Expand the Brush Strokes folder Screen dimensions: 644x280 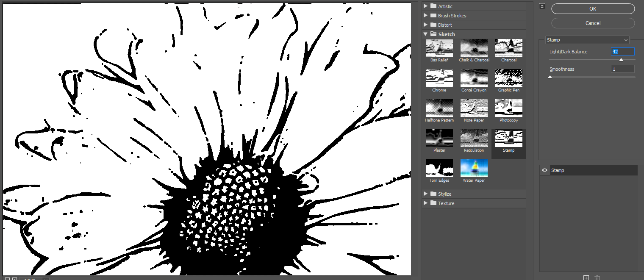(426, 15)
